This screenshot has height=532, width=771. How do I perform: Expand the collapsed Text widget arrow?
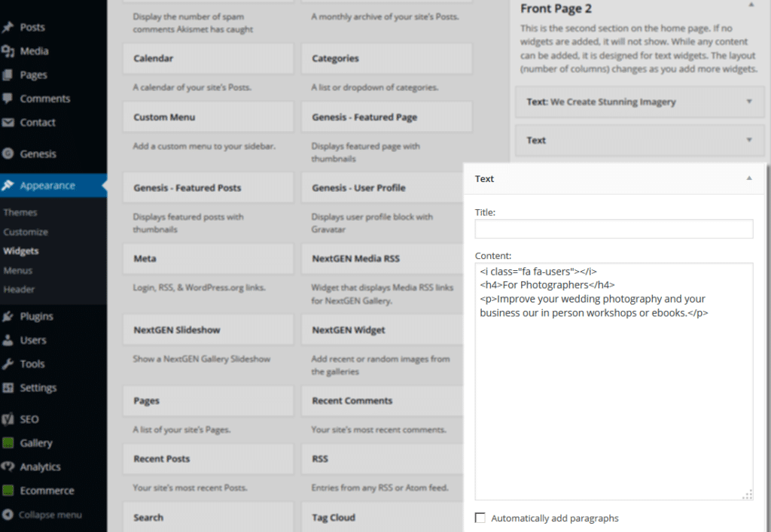pos(749,140)
